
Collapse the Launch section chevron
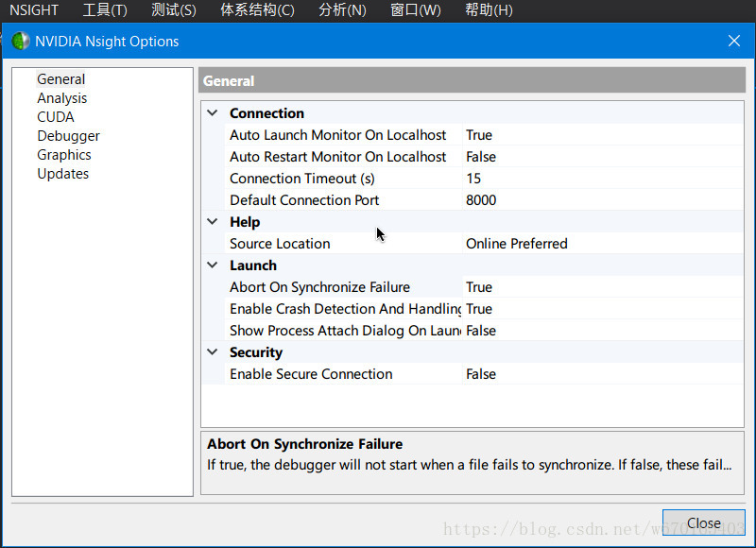(212, 265)
